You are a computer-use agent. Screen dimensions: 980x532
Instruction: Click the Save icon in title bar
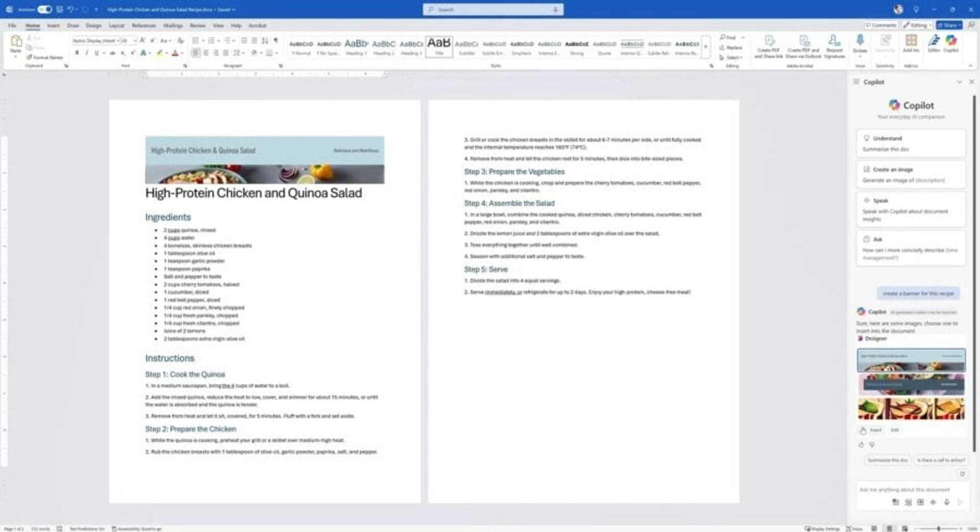click(60, 9)
